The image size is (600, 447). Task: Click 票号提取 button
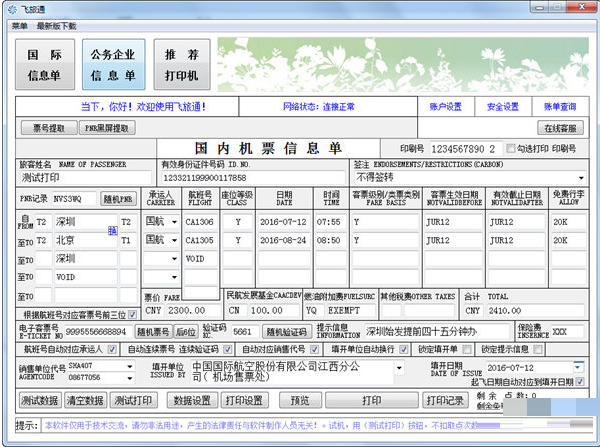point(49,128)
